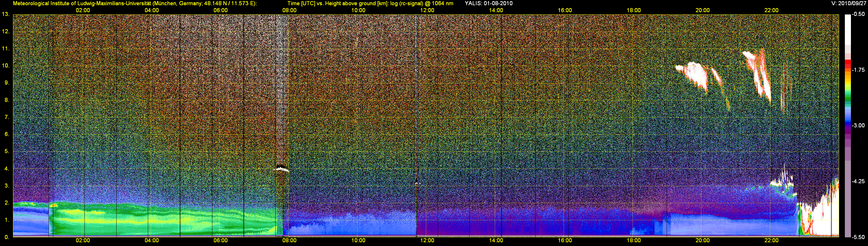Click the -4.25 value on the color scale
Image resolution: width=868 pixels, height=246 pixels.
[858, 181]
